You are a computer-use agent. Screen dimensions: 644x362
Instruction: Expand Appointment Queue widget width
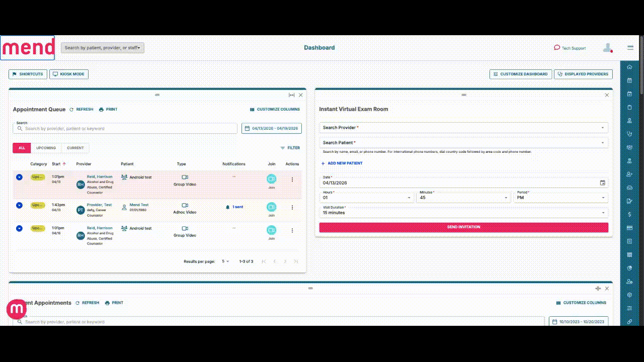291,95
